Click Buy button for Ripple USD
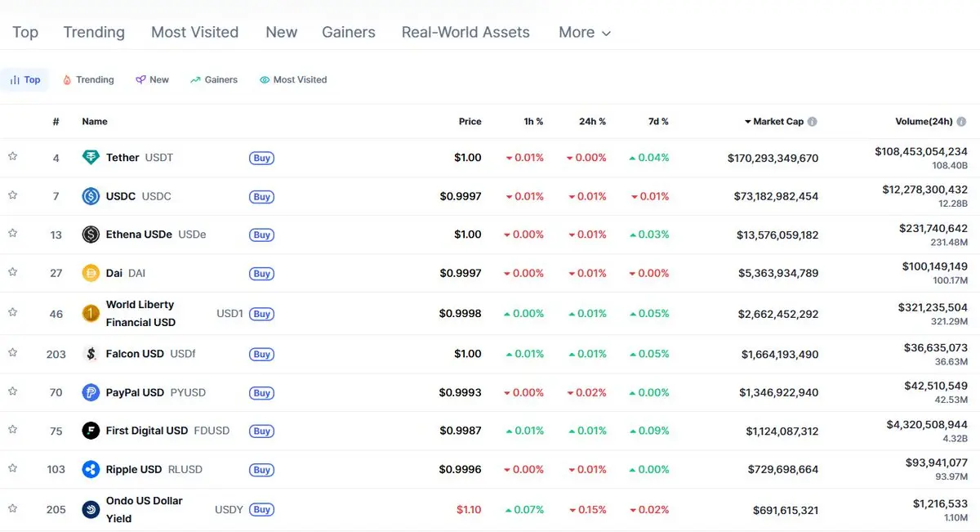980x532 pixels. 261,470
